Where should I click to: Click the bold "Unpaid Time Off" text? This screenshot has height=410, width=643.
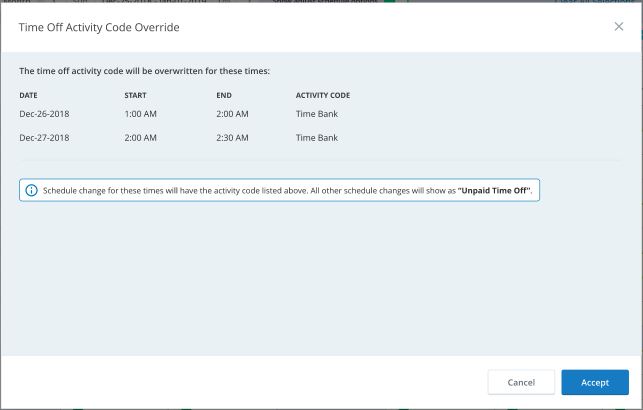(496, 190)
